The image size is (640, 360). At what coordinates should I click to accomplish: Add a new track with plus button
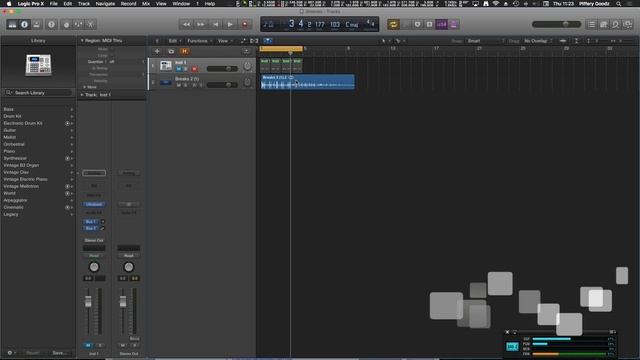(x=157, y=51)
